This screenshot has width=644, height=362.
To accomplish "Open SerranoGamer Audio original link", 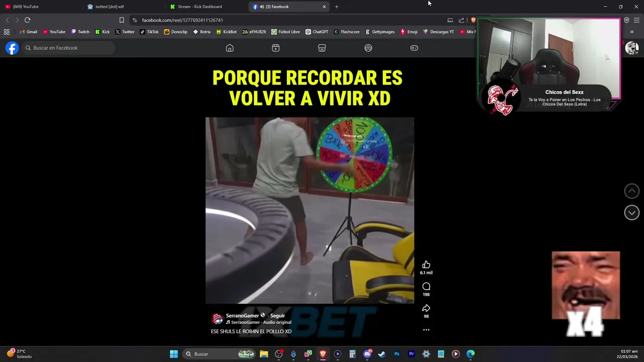I will (261, 322).
